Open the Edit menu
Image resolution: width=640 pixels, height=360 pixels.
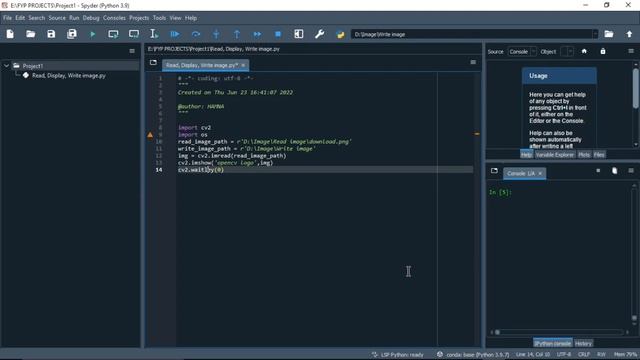(x=20, y=18)
